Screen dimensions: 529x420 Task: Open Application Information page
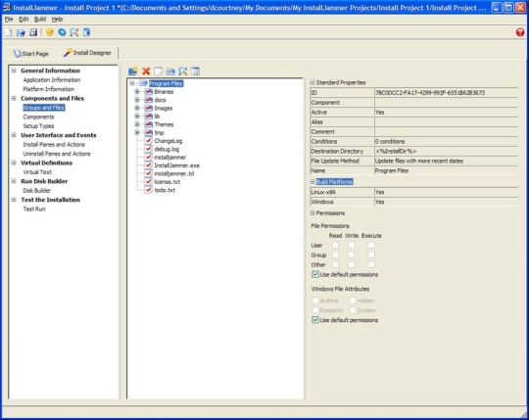(52, 80)
